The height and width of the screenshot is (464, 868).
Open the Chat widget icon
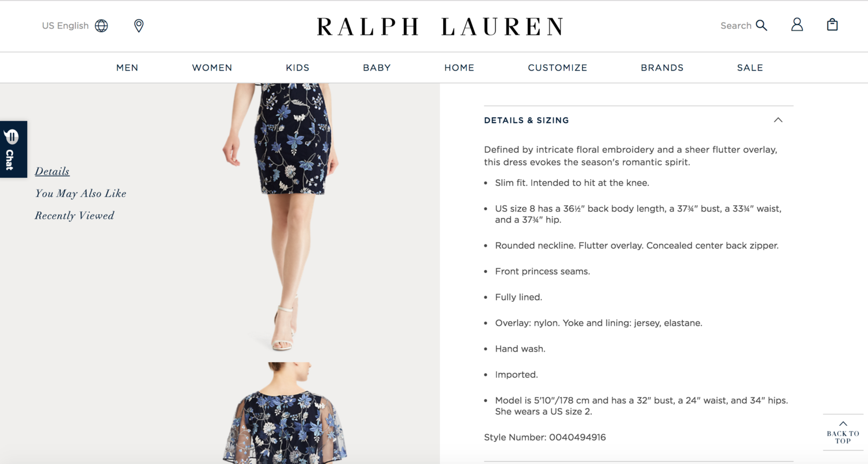(x=13, y=149)
